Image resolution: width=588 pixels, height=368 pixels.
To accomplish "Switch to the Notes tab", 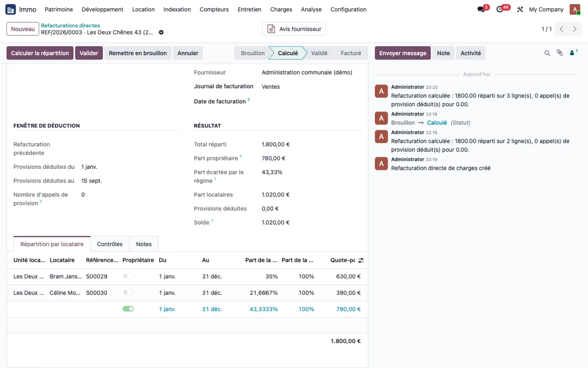I will click(144, 244).
